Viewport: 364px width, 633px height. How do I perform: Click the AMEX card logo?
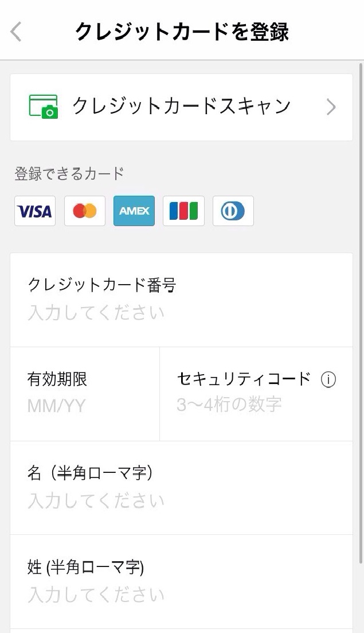click(134, 211)
